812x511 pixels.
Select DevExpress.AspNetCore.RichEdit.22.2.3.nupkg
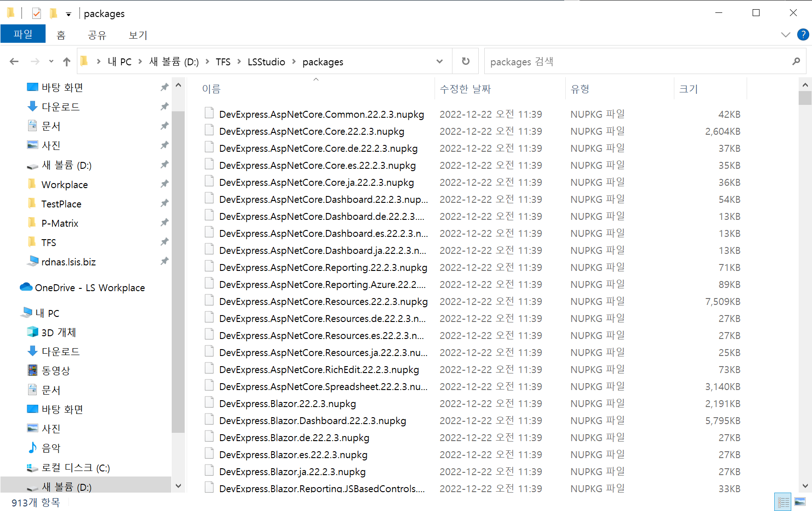(x=319, y=370)
